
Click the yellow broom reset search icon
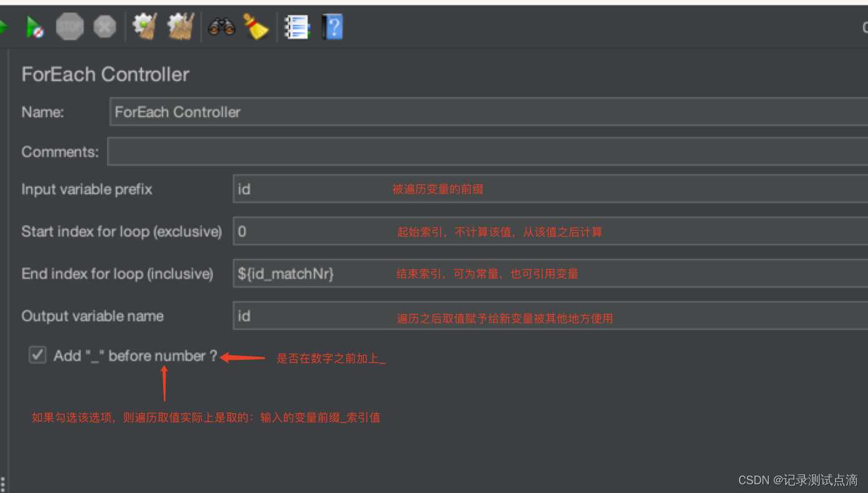(256, 26)
